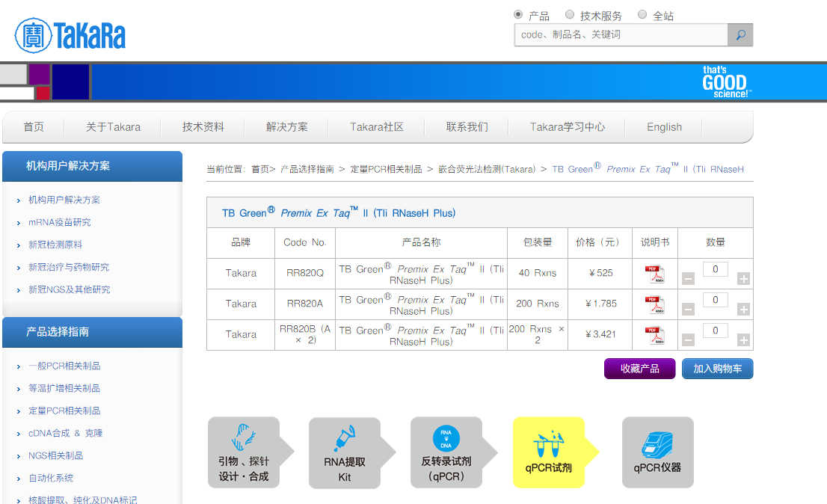827x504 pixels.
Task: Open the 关于Takara navigation menu
Action: tap(113, 127)
